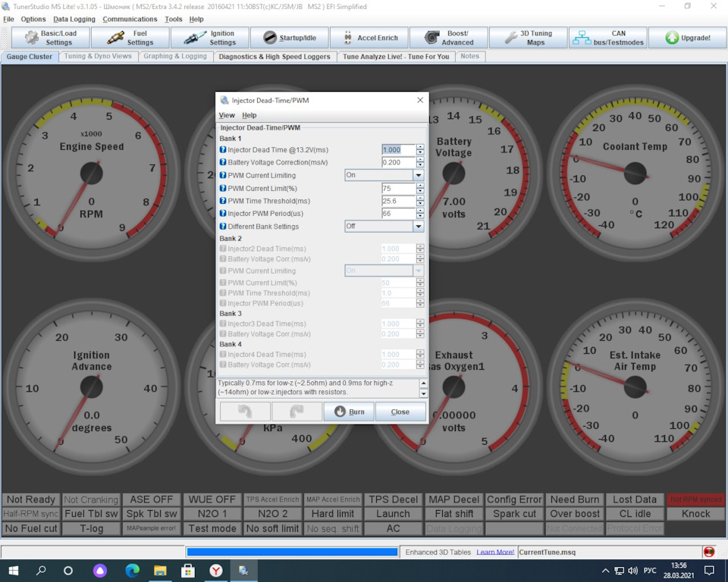This screenshot has width=728, height=582.
Task: Open File menu
Action: coord(8,19)
